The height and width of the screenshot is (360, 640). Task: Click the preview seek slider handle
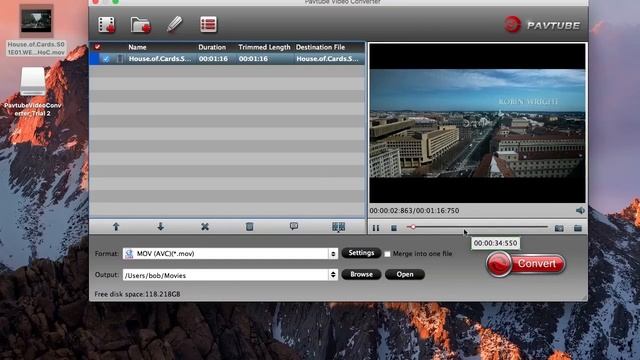coord(413,227)
